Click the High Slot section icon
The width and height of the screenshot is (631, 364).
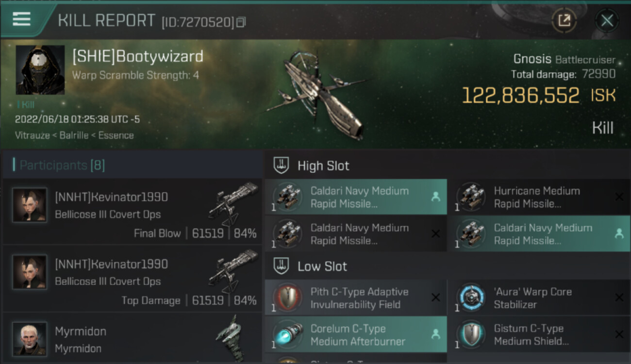[282, 165]
